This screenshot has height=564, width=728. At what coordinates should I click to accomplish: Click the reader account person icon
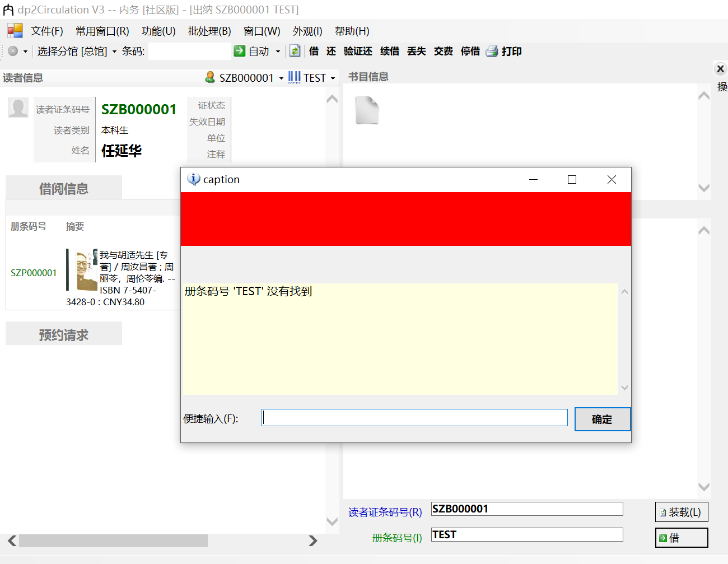(x=210, y=78)
